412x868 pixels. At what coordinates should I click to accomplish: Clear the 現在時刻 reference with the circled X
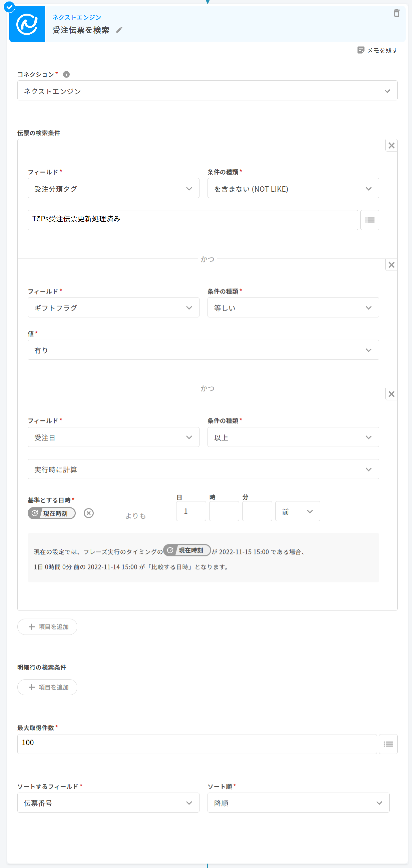[x=89, y=513]
